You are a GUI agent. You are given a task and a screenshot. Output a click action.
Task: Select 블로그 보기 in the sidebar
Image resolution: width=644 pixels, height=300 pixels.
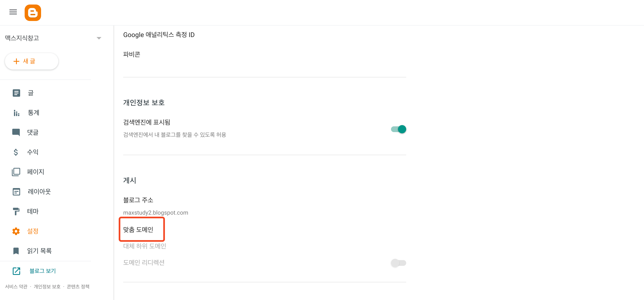[42, 271]
